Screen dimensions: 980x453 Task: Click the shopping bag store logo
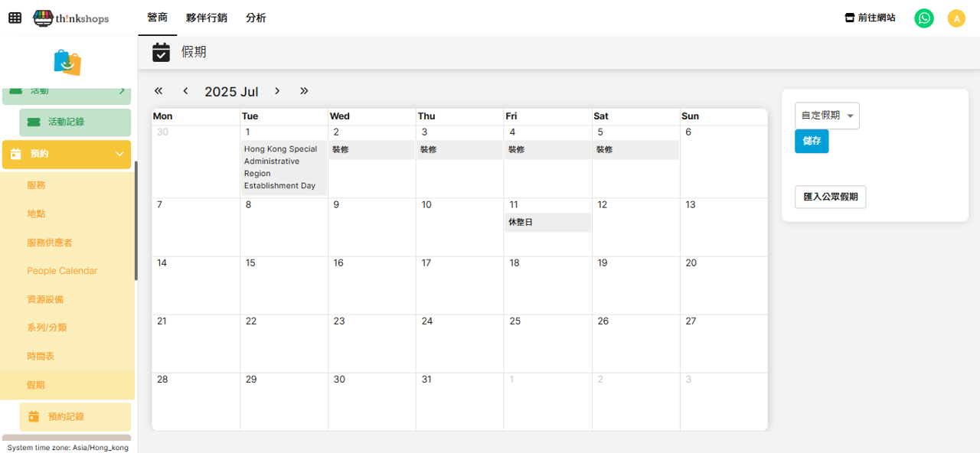click(67, 63)
